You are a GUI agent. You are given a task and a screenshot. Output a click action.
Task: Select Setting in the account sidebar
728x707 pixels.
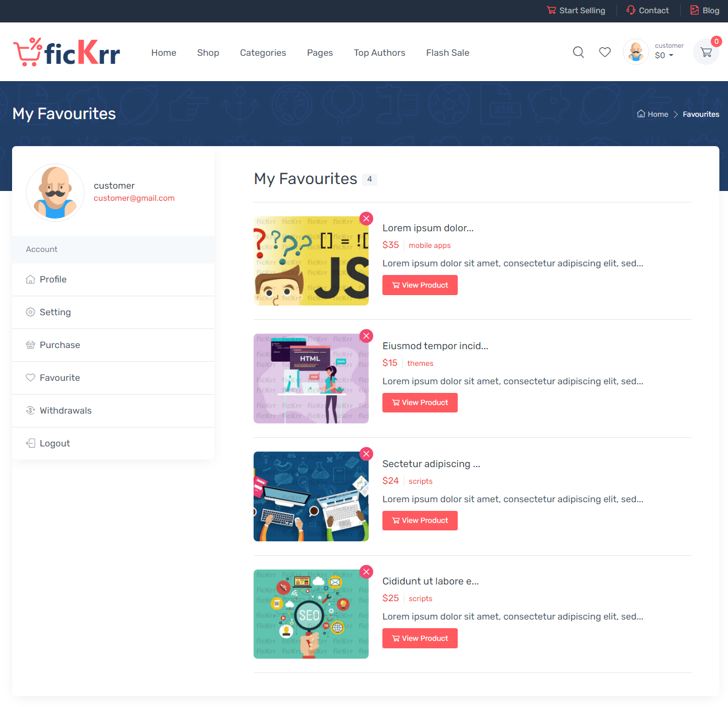coord(113,312)
